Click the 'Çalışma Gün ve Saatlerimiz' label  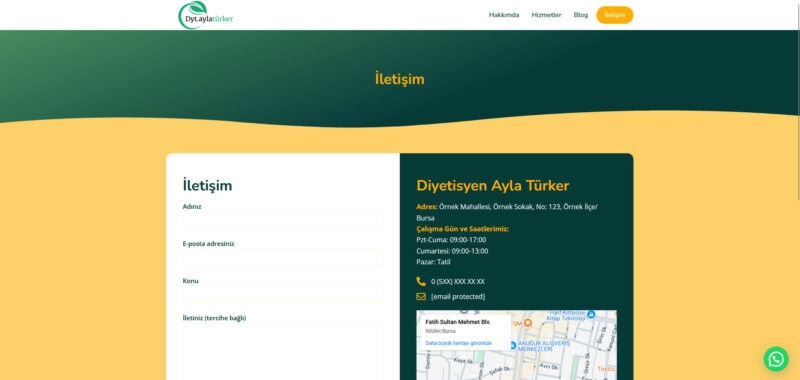(x=463, y=229)
